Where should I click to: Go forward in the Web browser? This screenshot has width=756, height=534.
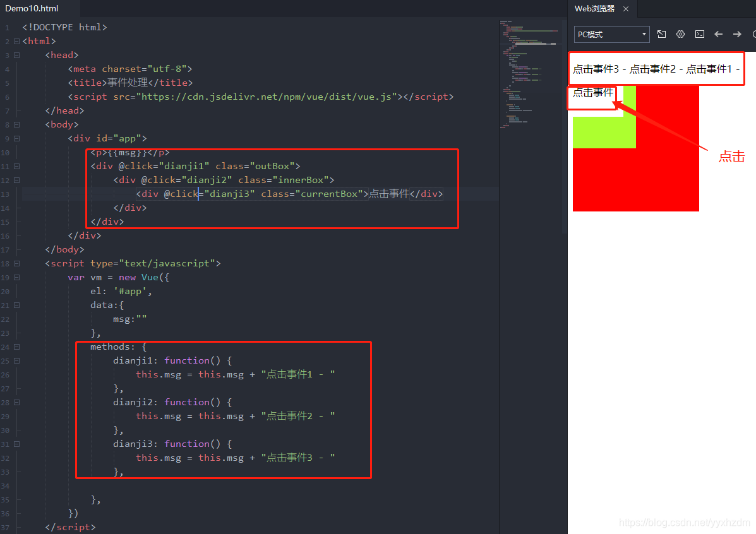pyautogui.click(x=737, y=34)
